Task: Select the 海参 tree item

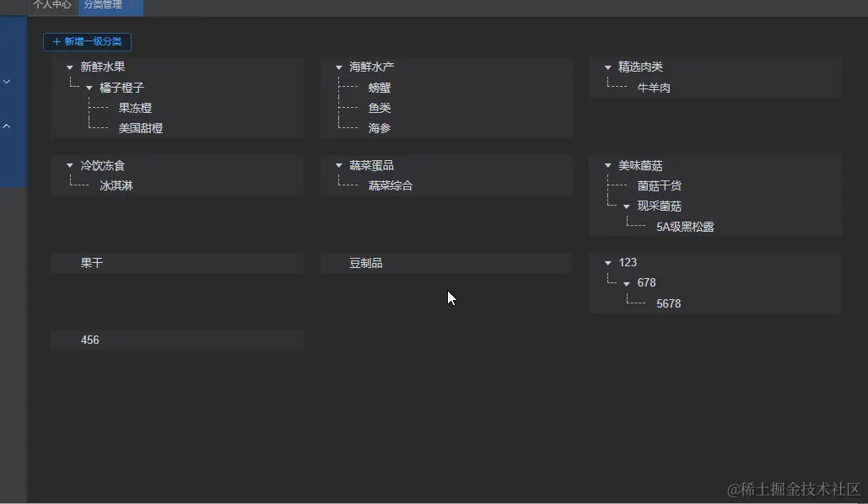Action: click(x=380, y=128)
